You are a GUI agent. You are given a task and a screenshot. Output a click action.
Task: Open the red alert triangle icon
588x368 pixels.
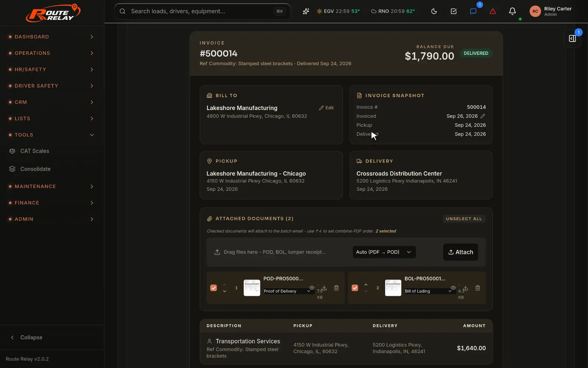[493, 11]
